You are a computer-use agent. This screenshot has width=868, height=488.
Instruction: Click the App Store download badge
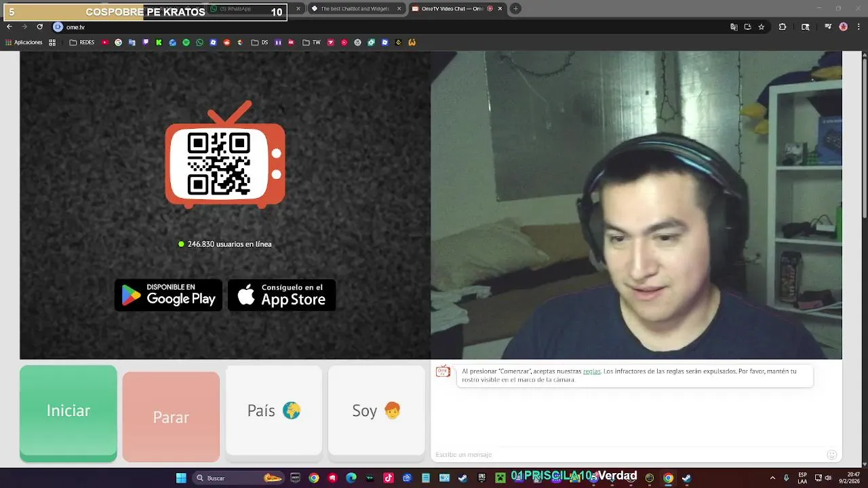281,295
